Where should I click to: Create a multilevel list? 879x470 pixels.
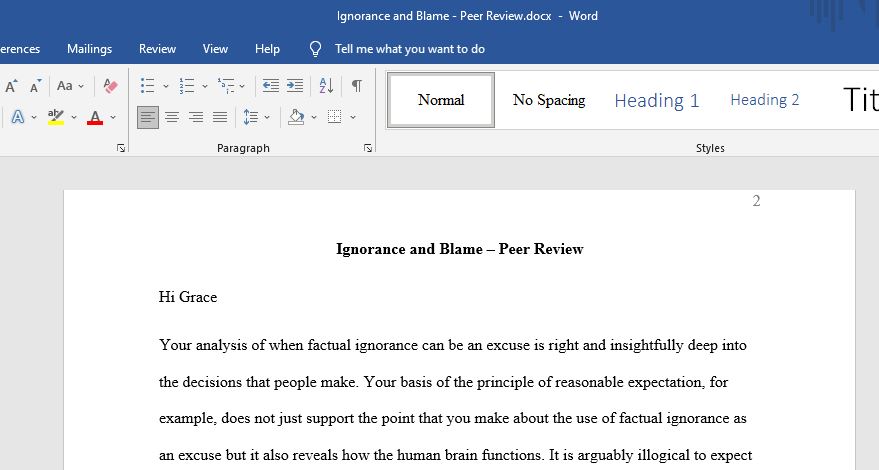click(x=226, y=86)
